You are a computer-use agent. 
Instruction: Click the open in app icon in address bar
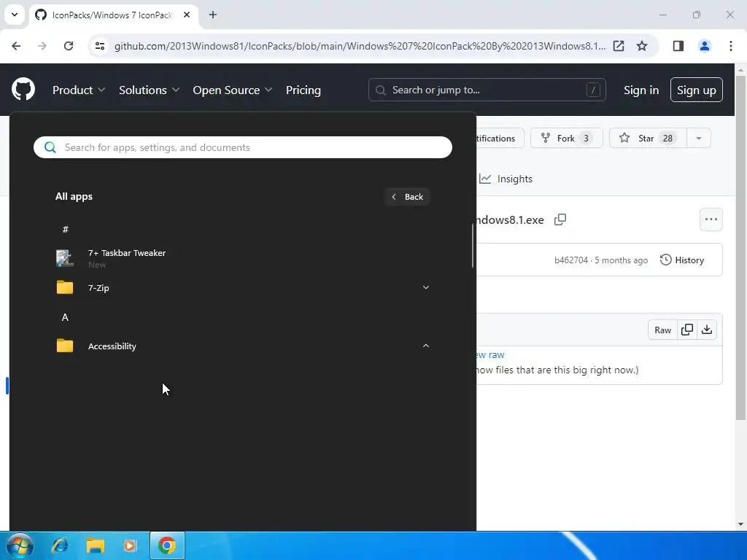click(x=619, y=46)
